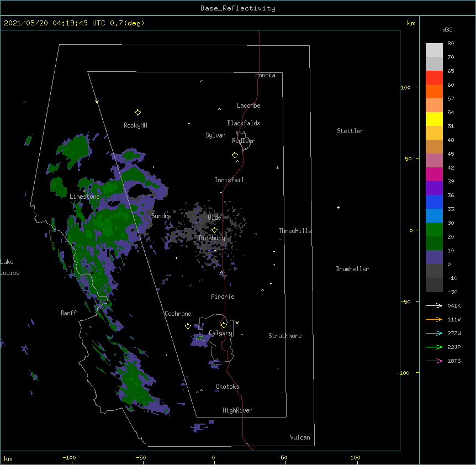Click the Banff label
The height and width of the screenshot is (465, 476).
[x=68, y=313]
